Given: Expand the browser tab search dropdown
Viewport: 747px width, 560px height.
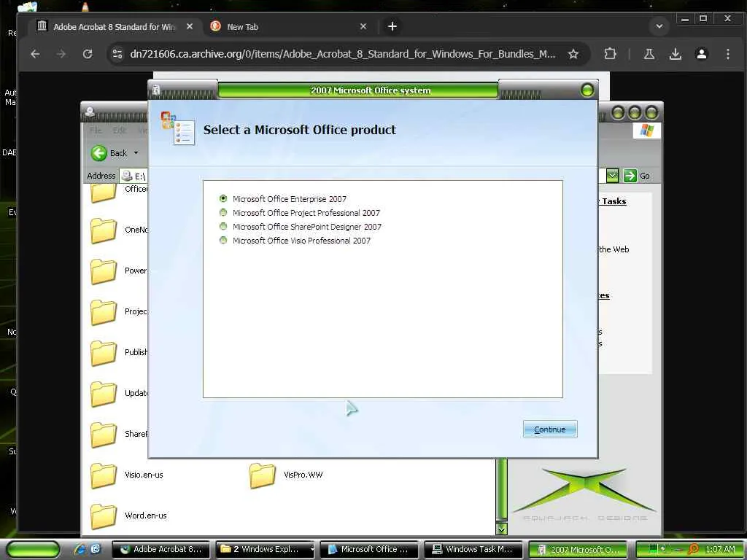Looking at the screenshot, I should point(659,26).
